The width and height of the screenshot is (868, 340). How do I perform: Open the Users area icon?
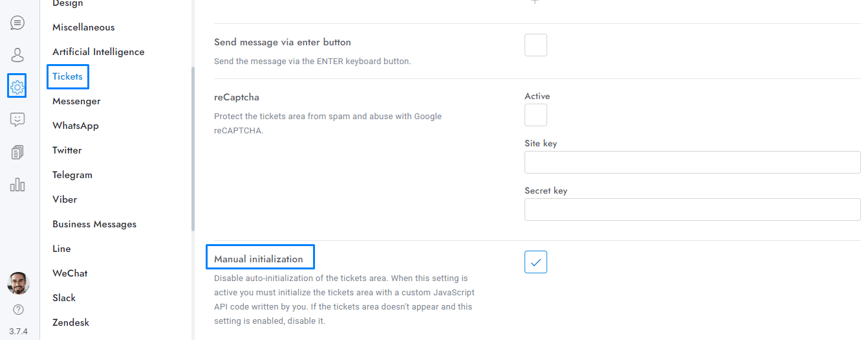click(17, 55)
